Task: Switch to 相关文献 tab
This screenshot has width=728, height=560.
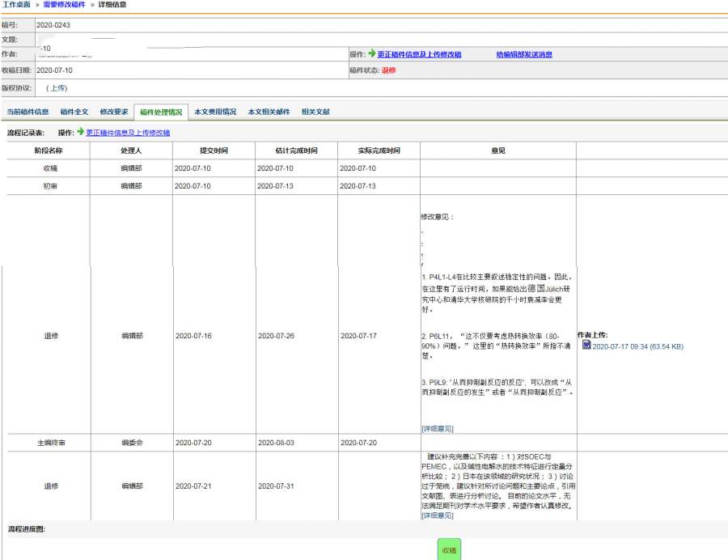Action: [x=315, y=112]
